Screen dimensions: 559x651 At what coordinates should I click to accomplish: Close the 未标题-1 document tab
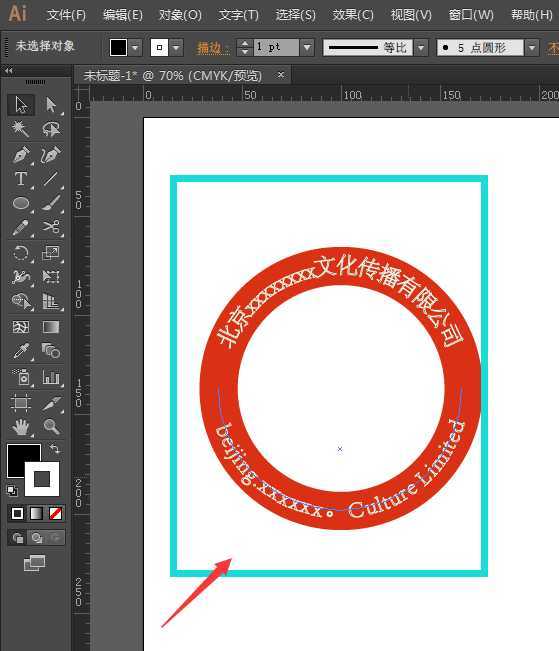coord(281,75)
